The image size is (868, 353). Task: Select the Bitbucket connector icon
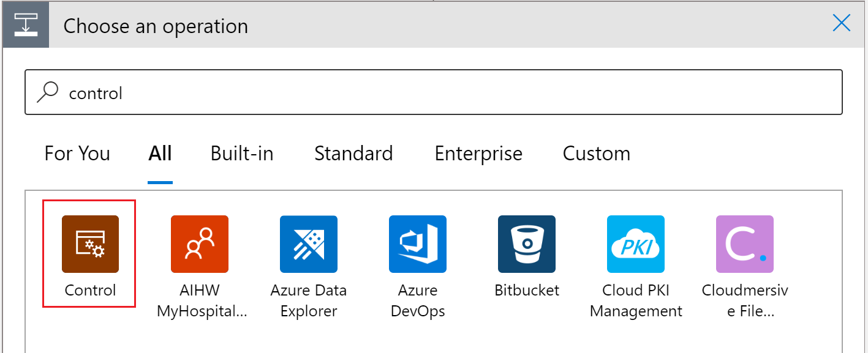point(526,243)
